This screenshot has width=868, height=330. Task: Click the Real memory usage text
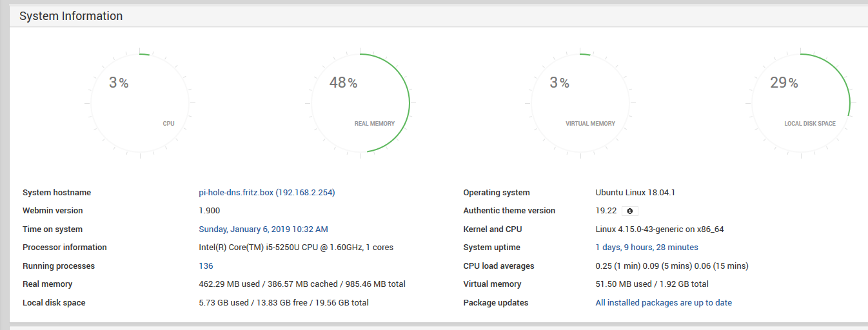click(302, 284)
